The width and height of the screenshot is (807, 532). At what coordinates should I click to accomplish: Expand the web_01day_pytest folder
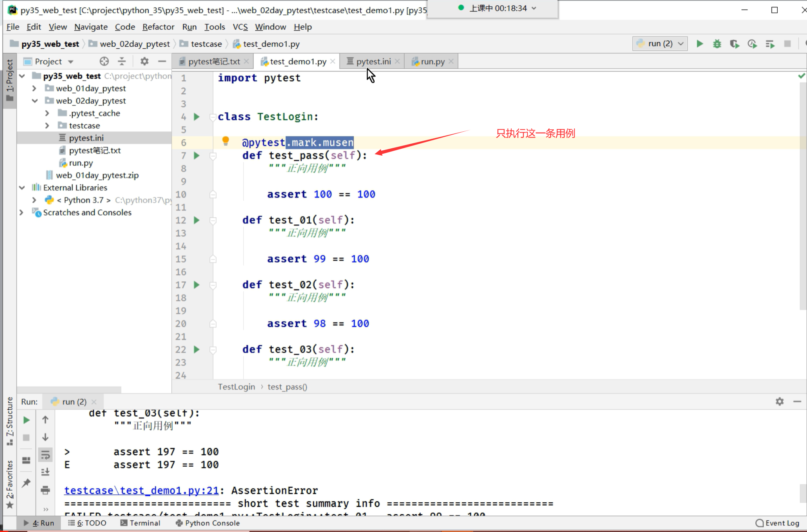(x=34, y=88)
